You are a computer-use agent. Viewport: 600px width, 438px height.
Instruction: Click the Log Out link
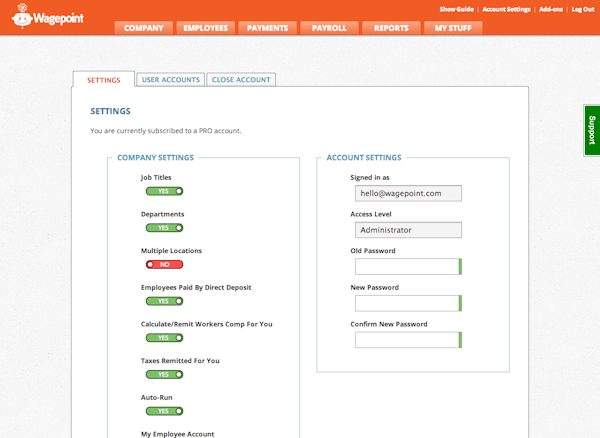pos(582,8)
